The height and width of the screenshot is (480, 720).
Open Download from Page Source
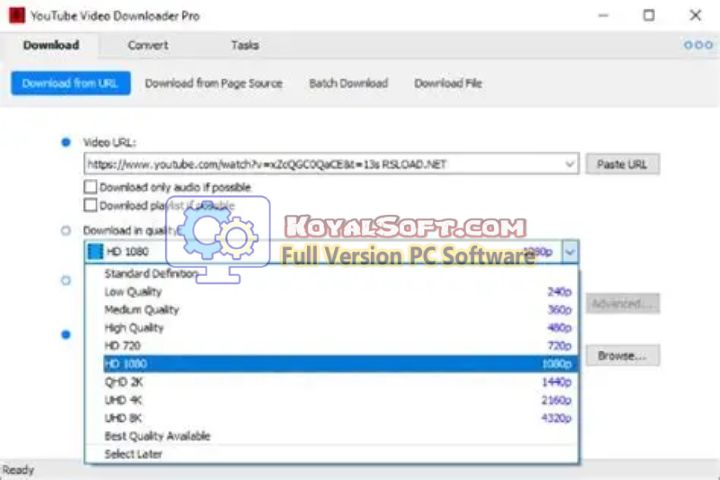[x=214, y=83]
